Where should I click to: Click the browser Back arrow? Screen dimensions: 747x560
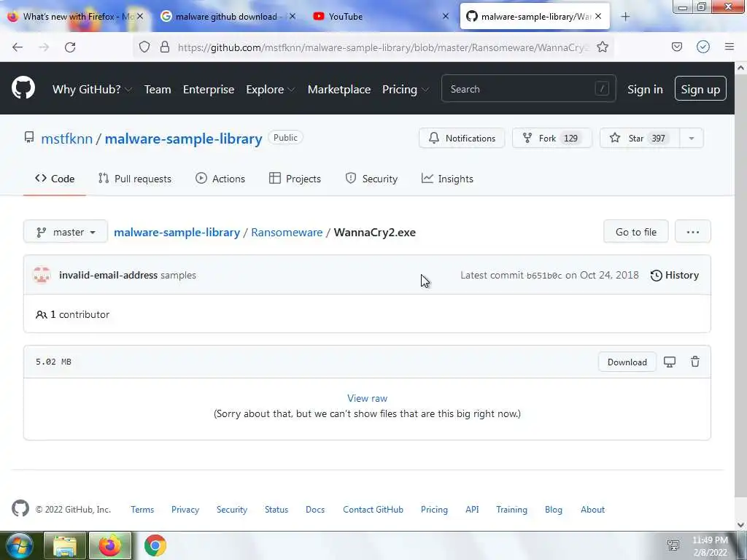[18, 47]
